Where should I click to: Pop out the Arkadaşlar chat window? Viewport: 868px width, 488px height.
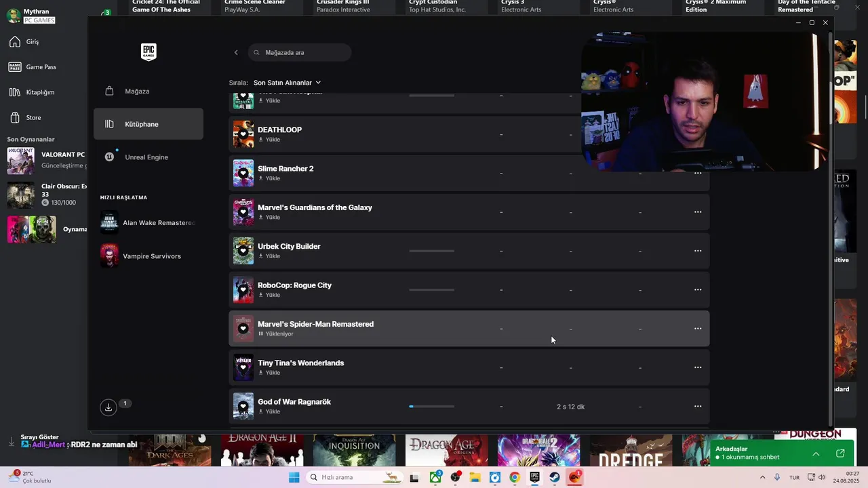tap(840, 453)
